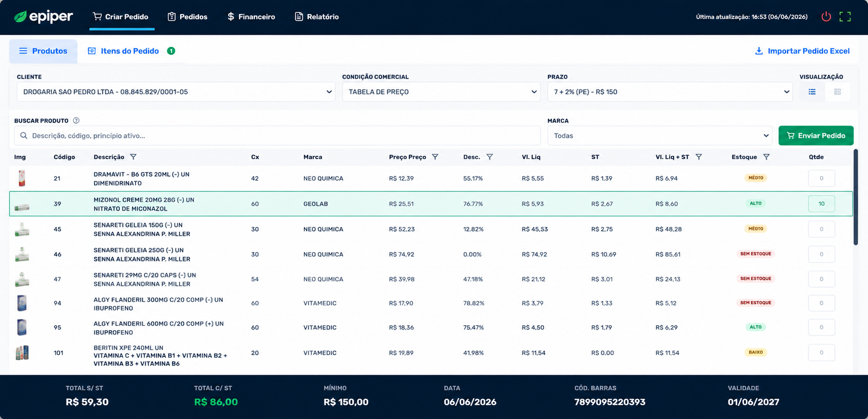The width and height of the screenshot is (868, 419).
Task: Open the Condição Comercial dropdown
Action: pyautogui.click(x=441, y=92)
